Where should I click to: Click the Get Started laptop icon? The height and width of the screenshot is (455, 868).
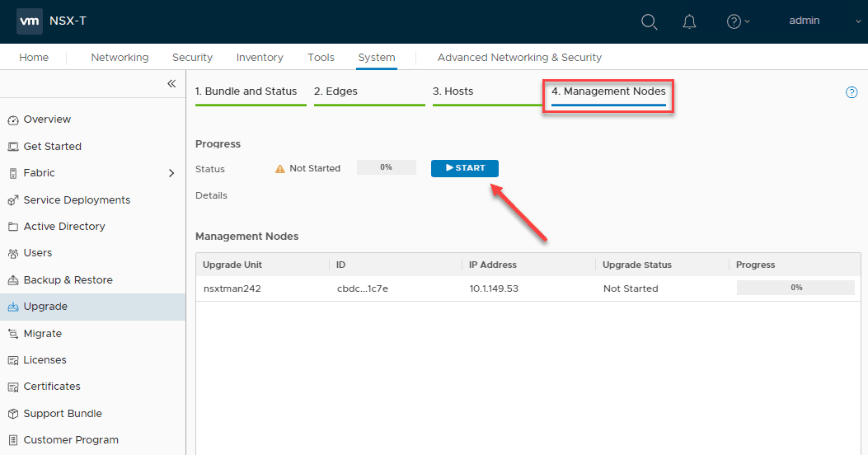point(12,147)
